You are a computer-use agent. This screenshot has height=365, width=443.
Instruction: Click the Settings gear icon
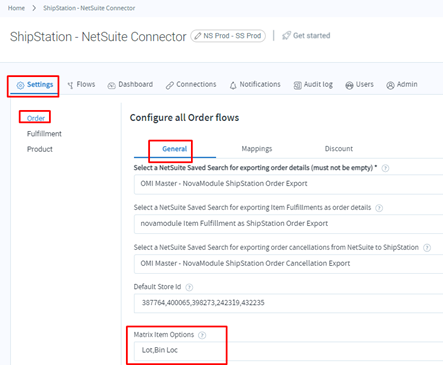click(20, 85)
